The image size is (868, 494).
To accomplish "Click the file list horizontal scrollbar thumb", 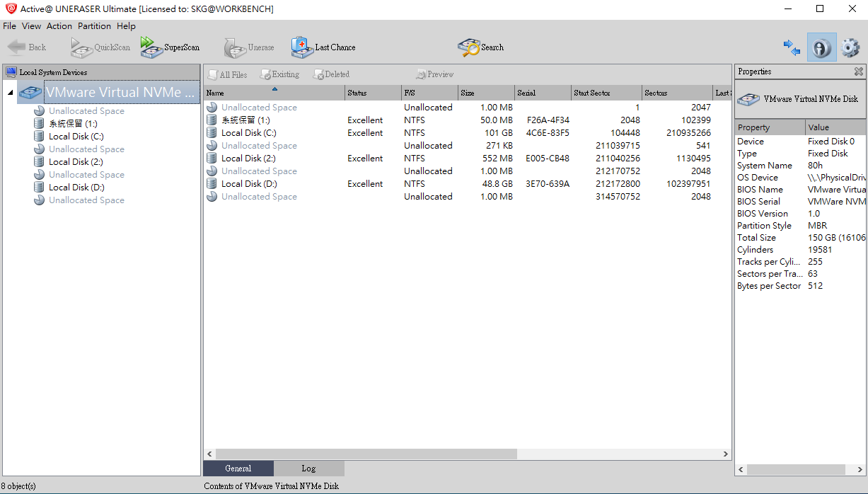I will click(x=366, y=454).
